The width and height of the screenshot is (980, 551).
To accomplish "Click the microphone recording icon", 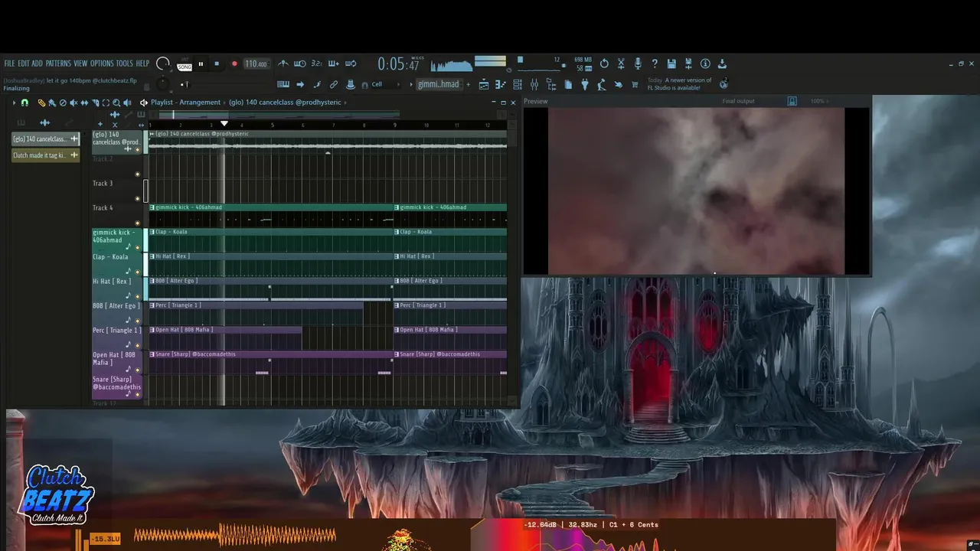I will click(638, 64).
